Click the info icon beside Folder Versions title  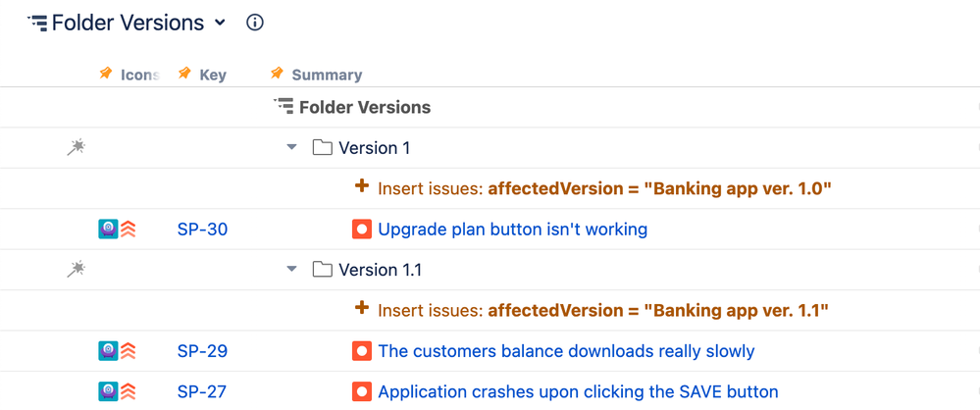click(255, 23)
